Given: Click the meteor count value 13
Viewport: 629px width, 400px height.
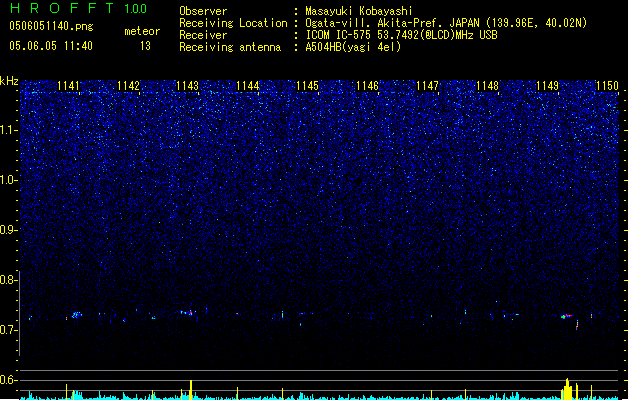Looking at the screenshot, I should pos(145,46).
